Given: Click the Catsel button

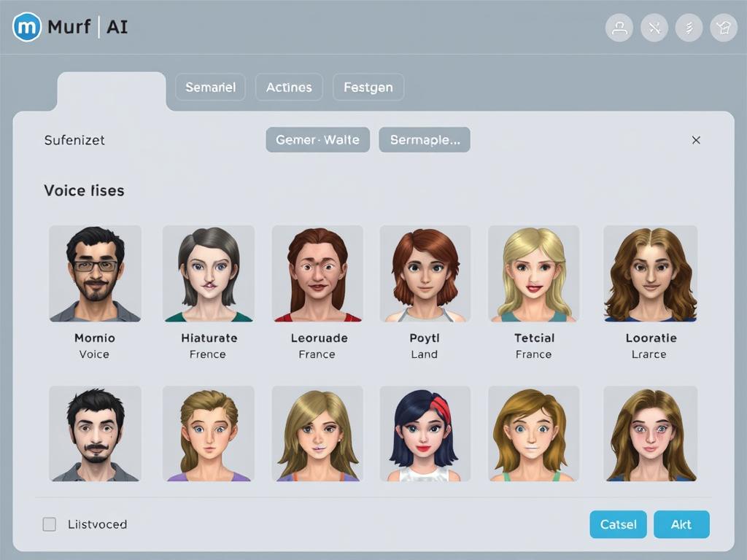Looking at the screenshot, I should pyautogui.click(x=618, y=524).
